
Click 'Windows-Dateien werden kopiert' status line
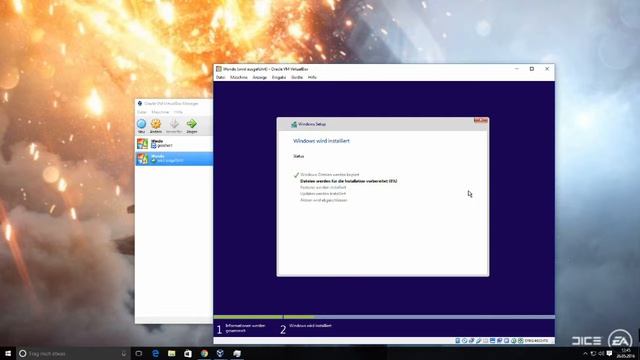click(330, 175)
